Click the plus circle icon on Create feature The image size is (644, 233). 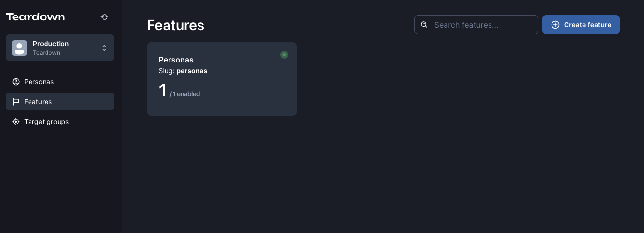tap(555, 25)
